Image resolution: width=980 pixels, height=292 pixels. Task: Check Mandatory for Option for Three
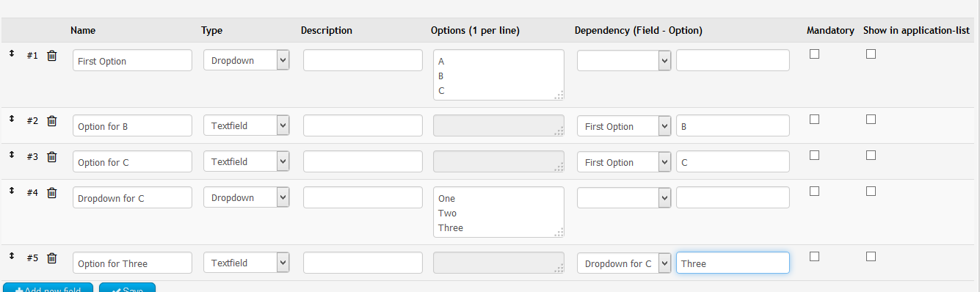[x=814, y=256]
